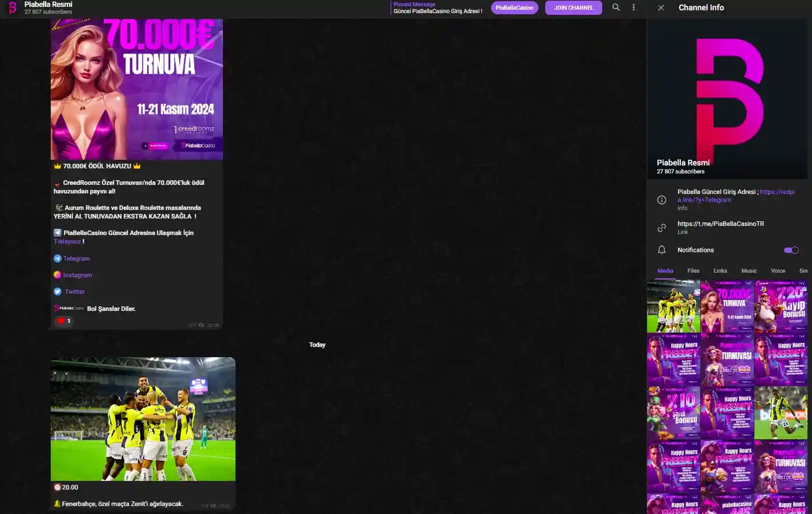812x514 pixels.
Task: Open the pinned message in header
Action: (437, 8)
